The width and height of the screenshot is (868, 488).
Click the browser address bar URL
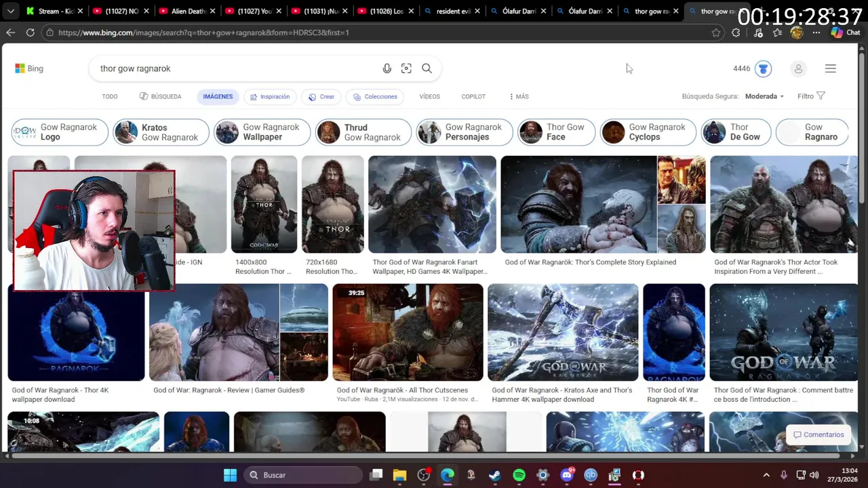click(203, 33)
